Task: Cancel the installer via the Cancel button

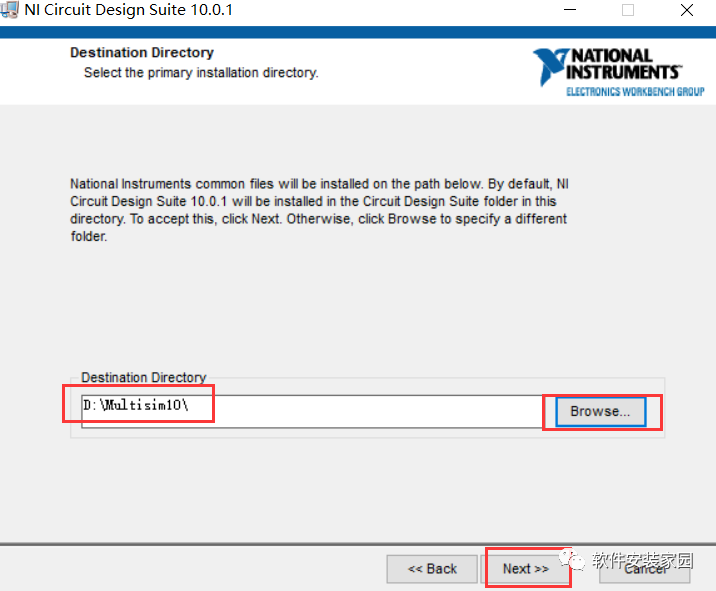Action: (644, 569)
